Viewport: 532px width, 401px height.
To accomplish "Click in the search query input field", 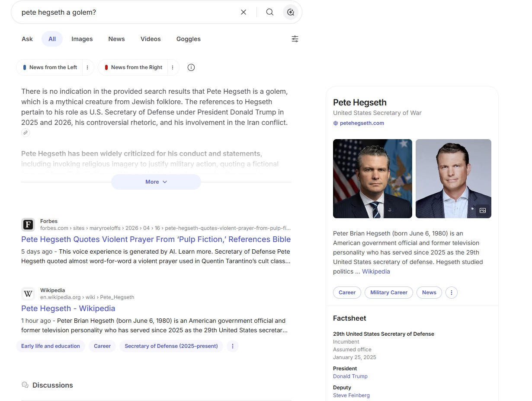I will (x=128, y=12).
